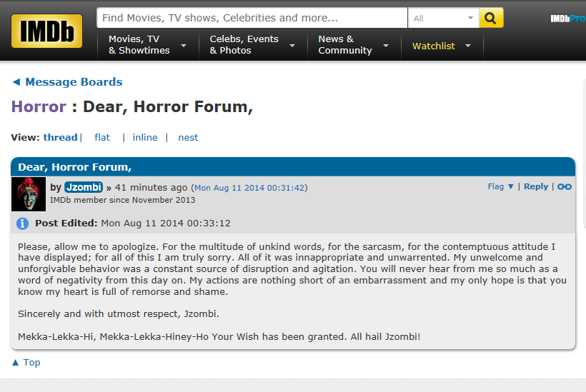The width and height of the screenshot is (586, 392).
Task: Expand the Watchlist menu
Action: (x=441, y=46)
